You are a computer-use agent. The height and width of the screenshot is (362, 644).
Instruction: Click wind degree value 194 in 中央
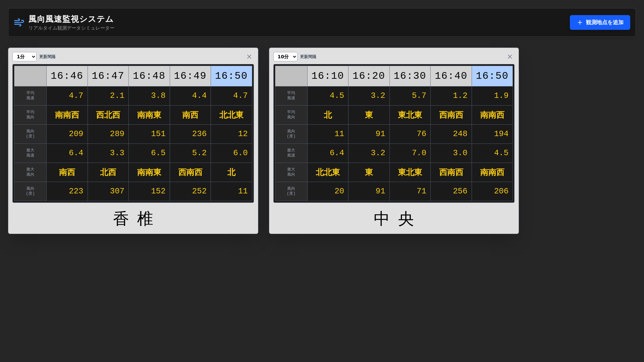[492, 134]
